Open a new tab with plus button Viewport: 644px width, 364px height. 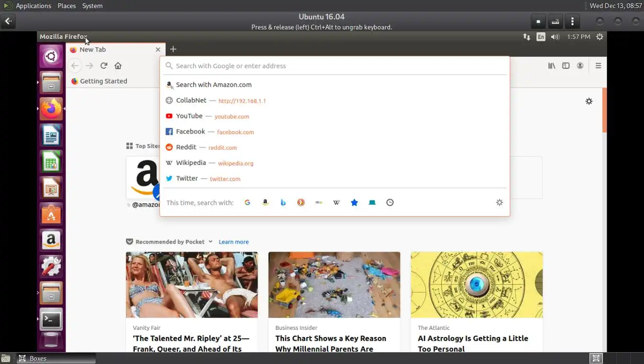point(173,49)
